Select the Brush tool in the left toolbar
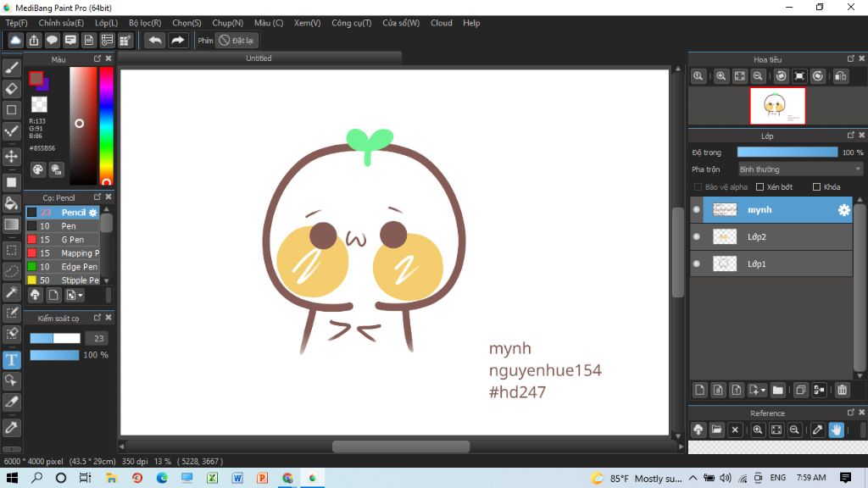Screen dimensions: 868x488 [x=12, y=68]
